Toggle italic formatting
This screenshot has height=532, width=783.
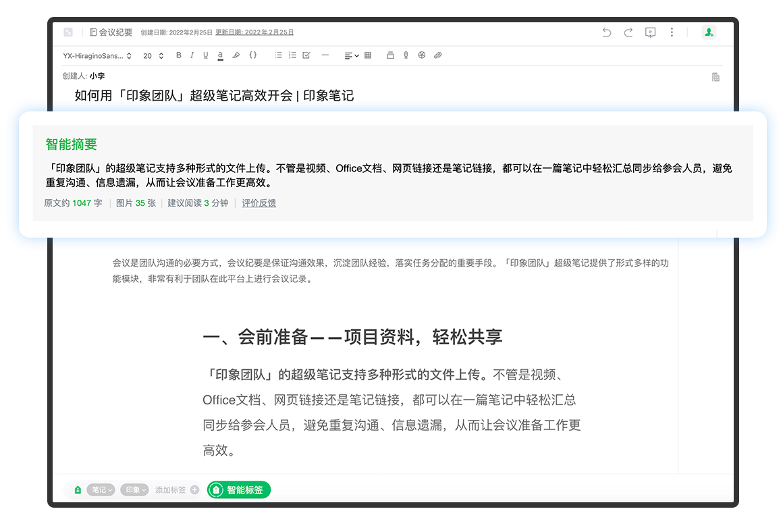[192, 55]
